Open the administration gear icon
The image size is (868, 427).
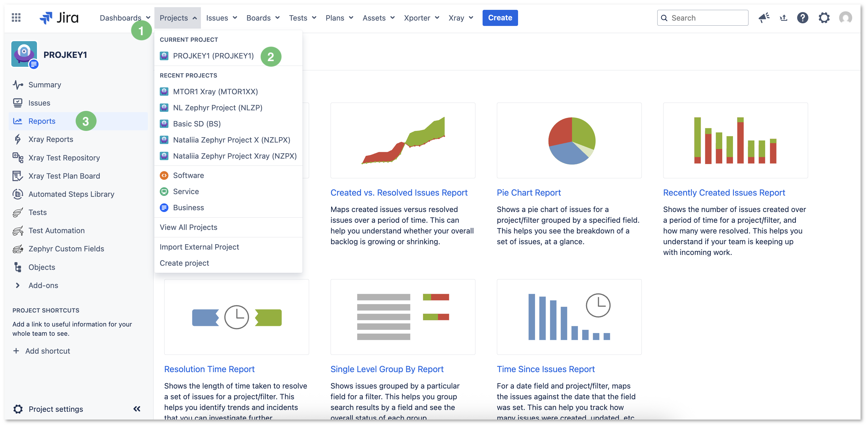pos(824,18)
